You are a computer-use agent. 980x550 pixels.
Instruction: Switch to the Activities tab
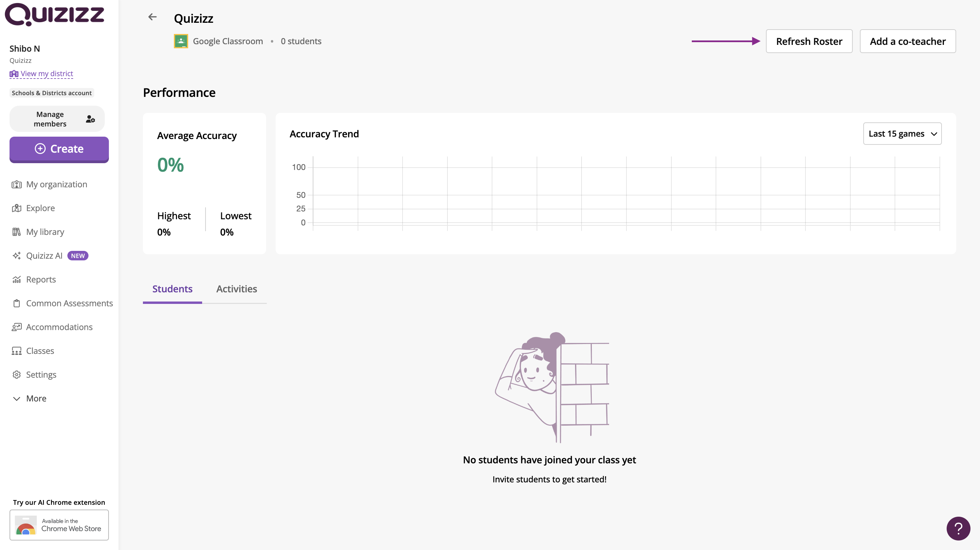236,289
